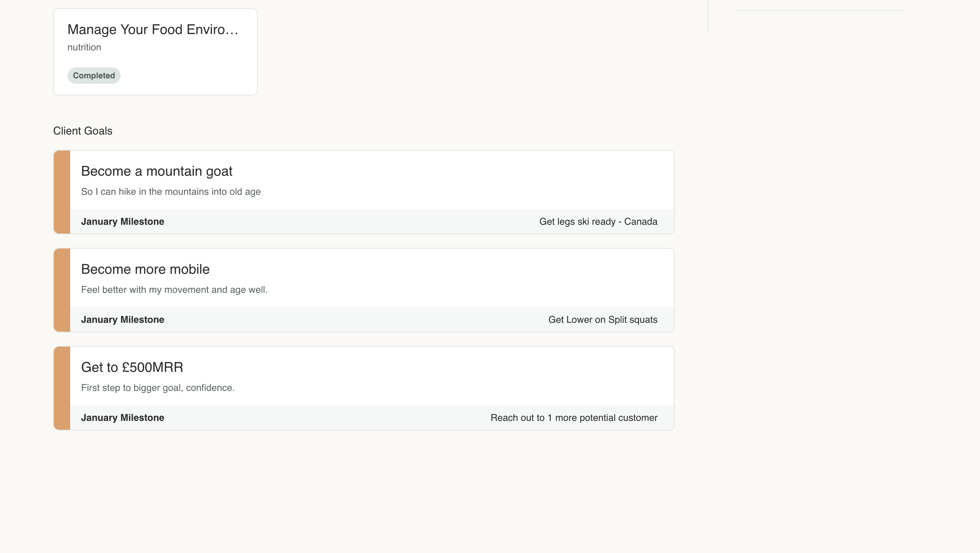Click January Milestone in £500MRR goal

point(123,418)
